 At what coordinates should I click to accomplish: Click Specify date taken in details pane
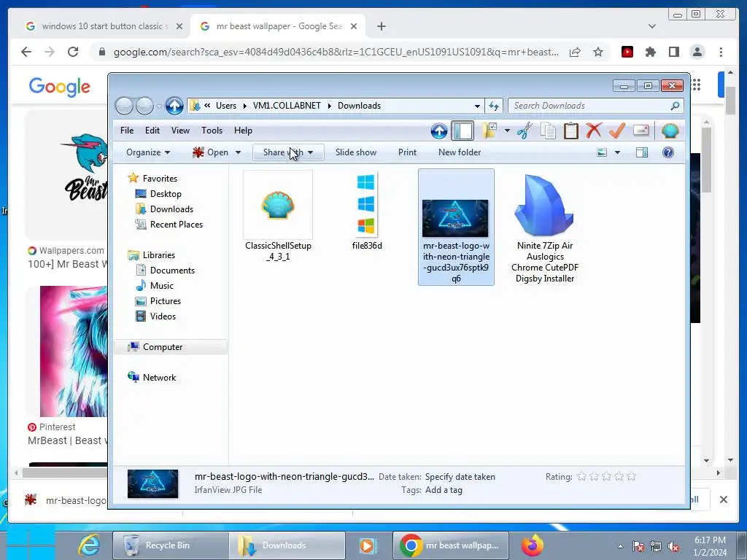[x=460, y=477]
